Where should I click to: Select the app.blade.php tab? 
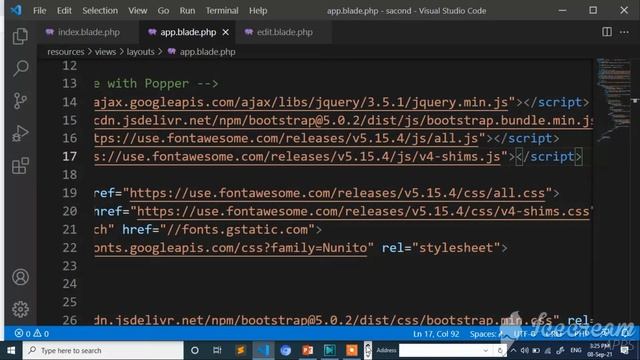tap(187, 32)
